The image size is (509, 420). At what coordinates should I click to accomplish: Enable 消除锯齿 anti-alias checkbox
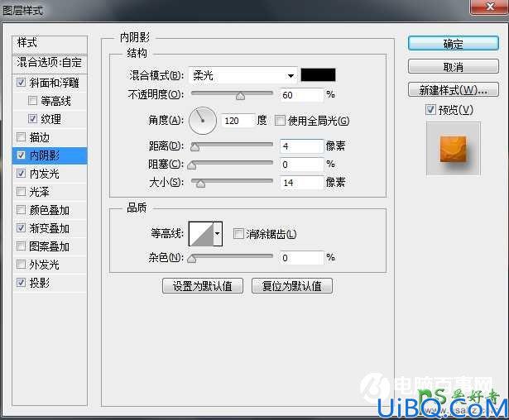pyautogui.click(x=238, y=233)
